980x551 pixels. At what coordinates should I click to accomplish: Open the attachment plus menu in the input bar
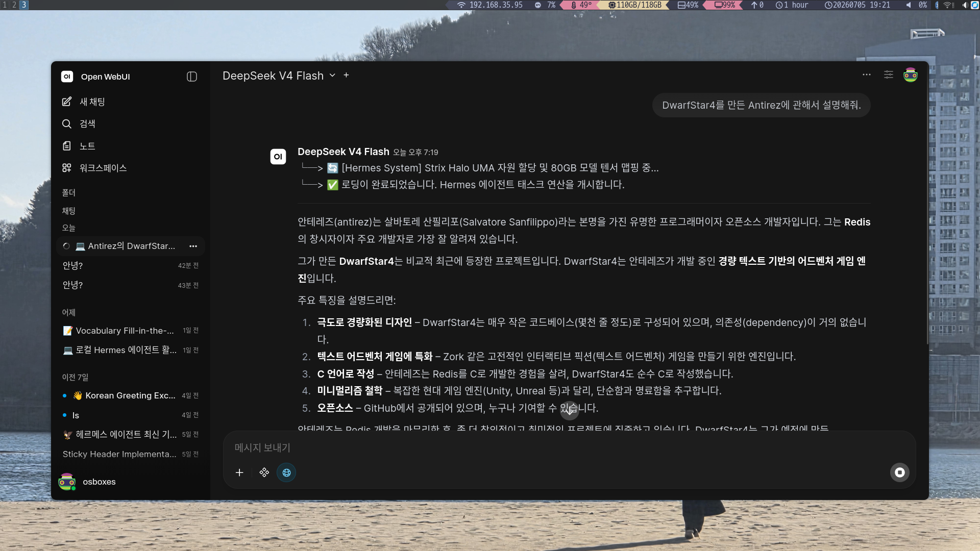point(239,472)
